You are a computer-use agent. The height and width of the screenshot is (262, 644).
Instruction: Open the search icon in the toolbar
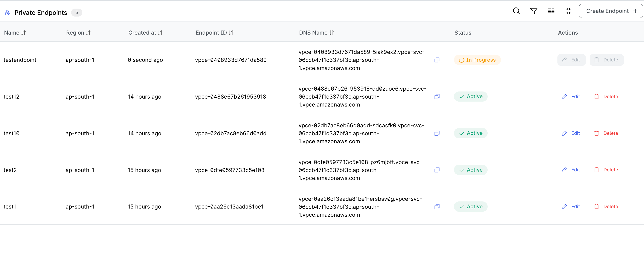516,11
